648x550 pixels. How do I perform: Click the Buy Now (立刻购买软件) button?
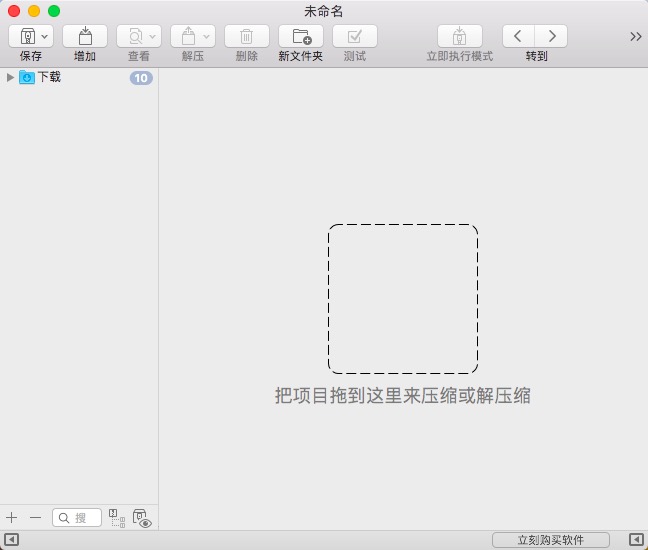click(x=551, y=540)
